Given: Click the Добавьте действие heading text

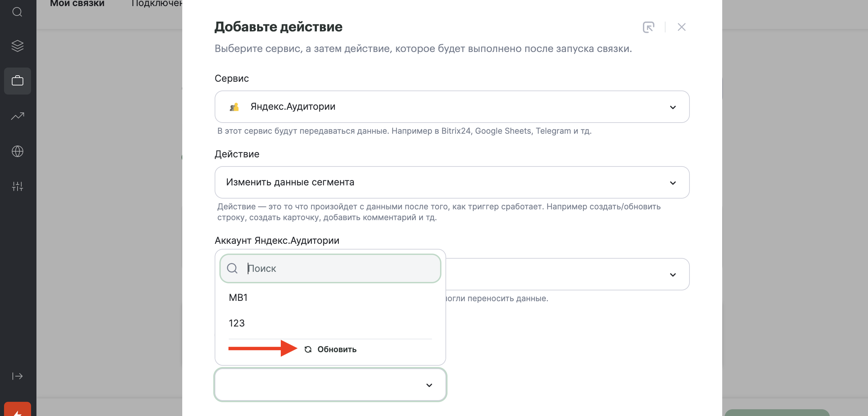Looking at the screenshot, I should [278, 27].
